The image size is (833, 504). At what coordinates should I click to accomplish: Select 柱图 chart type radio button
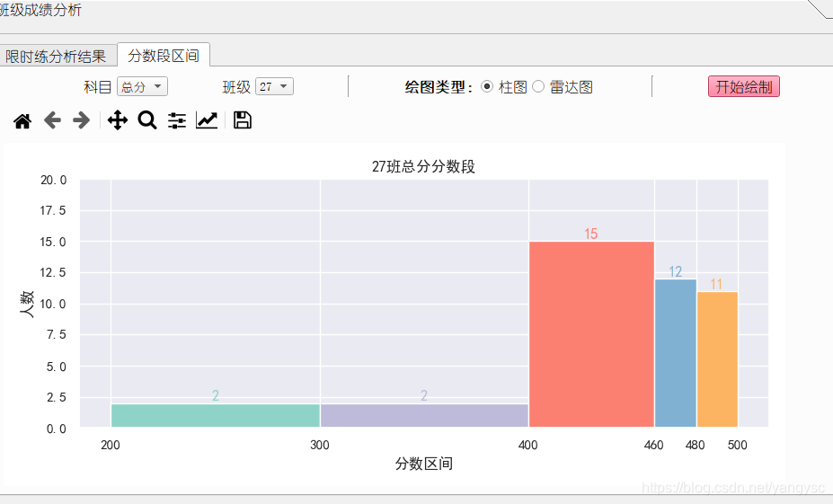(x=487, y=86)
